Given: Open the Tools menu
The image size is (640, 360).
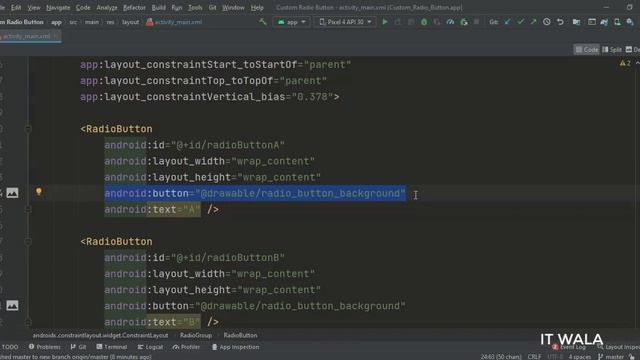Looking at the screenshot, I should click(195, 7).
